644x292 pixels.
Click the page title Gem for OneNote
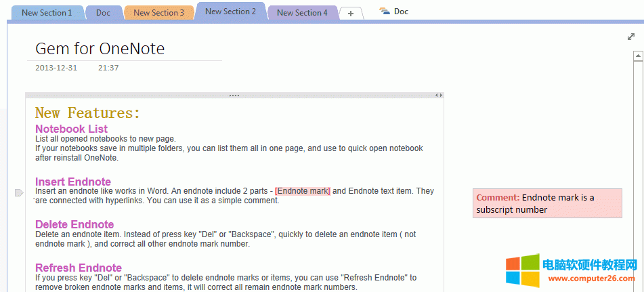(x=100, y=49)
